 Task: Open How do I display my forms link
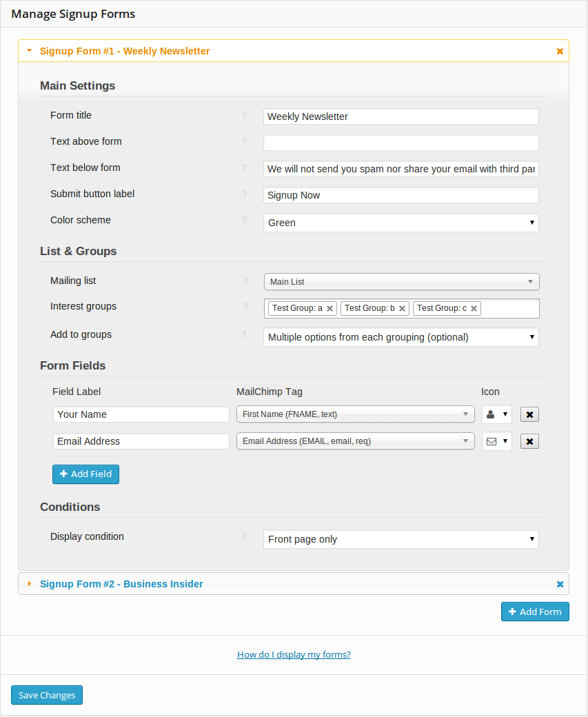pos(294,654)
